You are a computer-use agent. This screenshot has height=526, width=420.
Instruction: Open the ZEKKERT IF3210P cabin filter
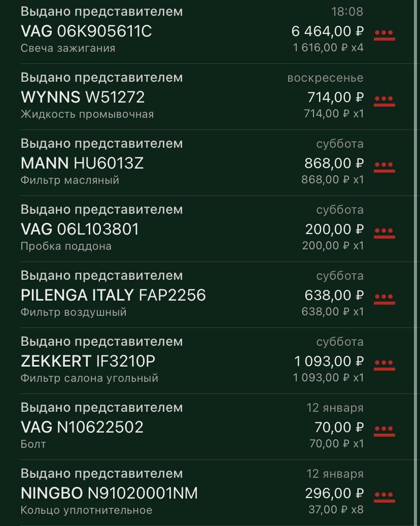tap(88, 361)
